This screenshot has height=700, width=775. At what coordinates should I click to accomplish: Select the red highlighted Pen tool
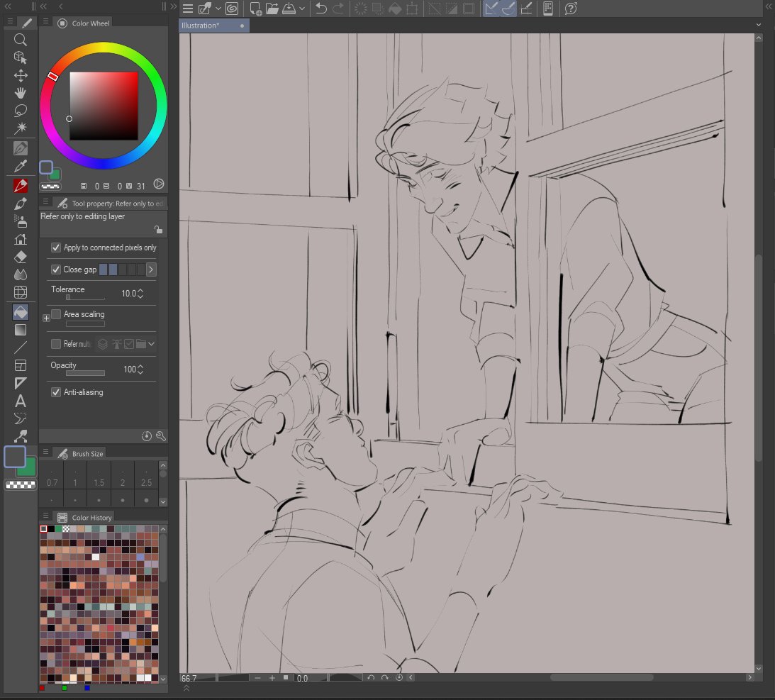[x=21, y=185]
